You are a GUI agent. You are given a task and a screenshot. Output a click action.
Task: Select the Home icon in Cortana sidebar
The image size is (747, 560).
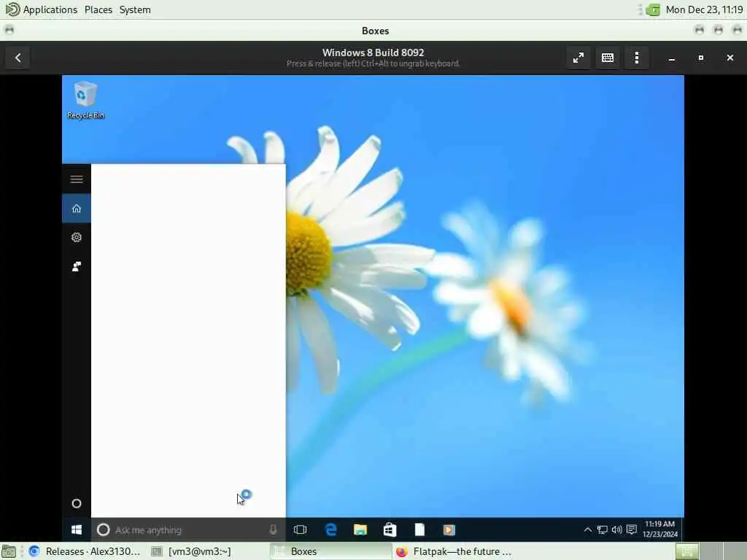(76, 208)
